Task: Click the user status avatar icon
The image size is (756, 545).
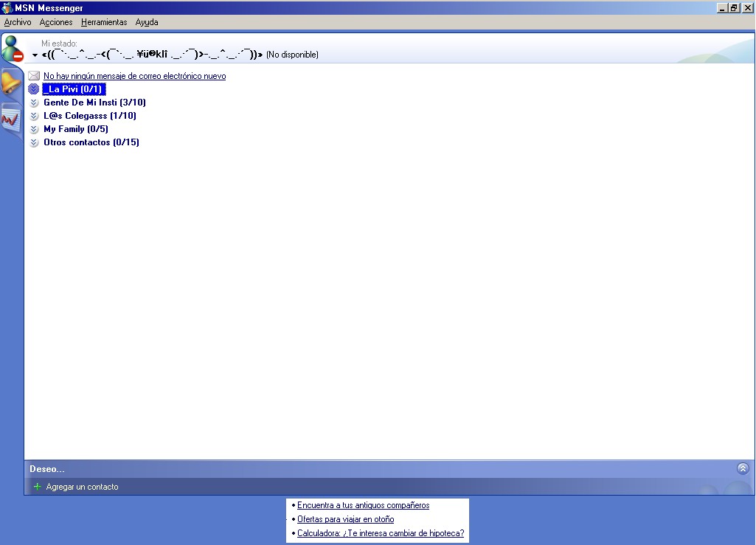Action: point(13,48)
